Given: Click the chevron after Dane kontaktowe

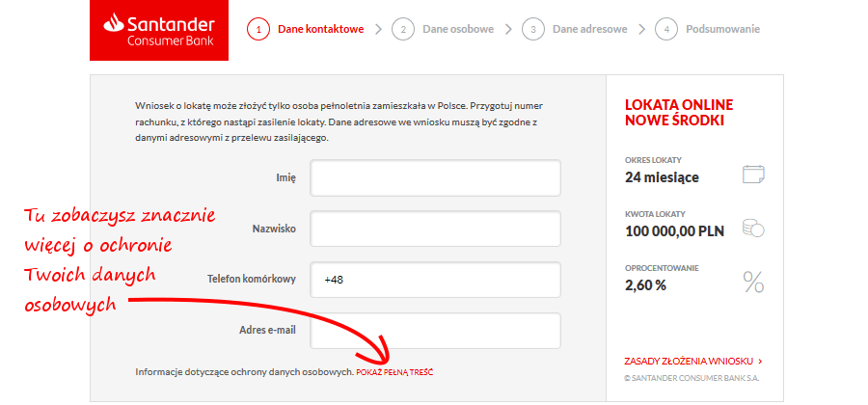Looking at the screenshot, I should (379, 29).
